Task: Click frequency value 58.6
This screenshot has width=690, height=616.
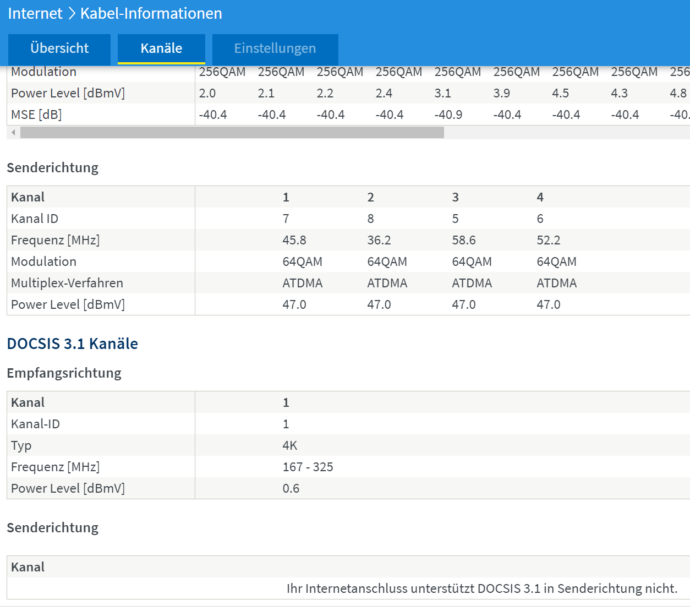Action: click(464, 240)
